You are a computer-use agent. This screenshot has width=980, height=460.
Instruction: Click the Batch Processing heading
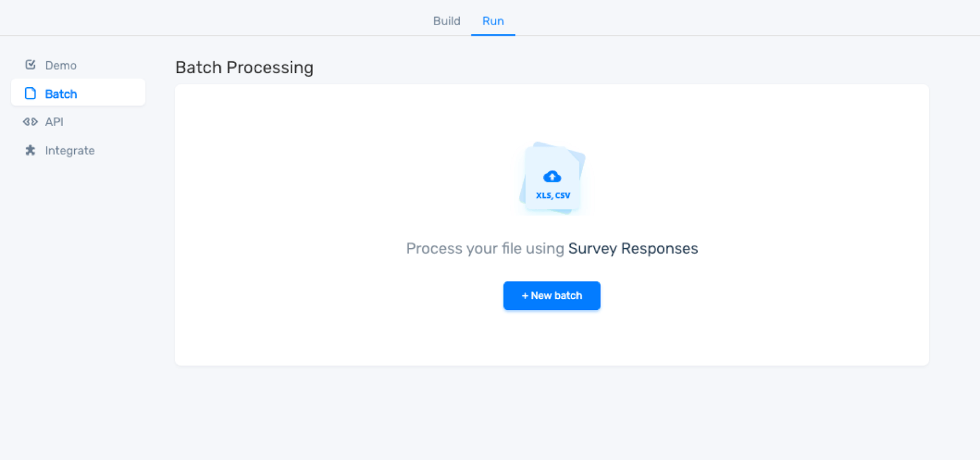(x=244, y=67)
